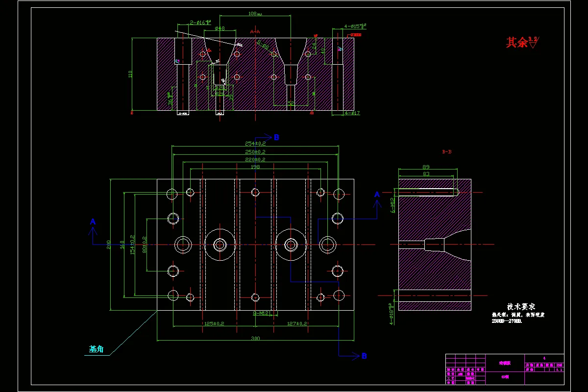588x392 pixels.
Task: Click the 39 dimension near sprue bushing
Action: click(x=231, y=97)
